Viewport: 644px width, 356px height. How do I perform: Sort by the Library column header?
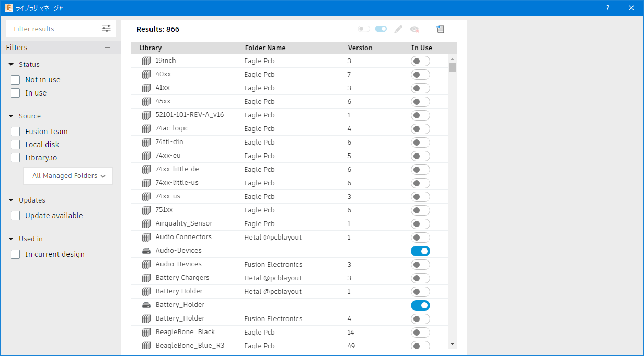(151, 48)
